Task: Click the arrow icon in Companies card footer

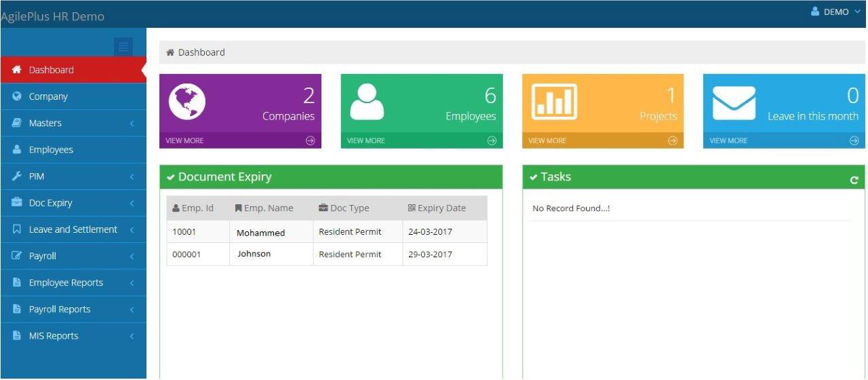Action: tap(311, 140)
